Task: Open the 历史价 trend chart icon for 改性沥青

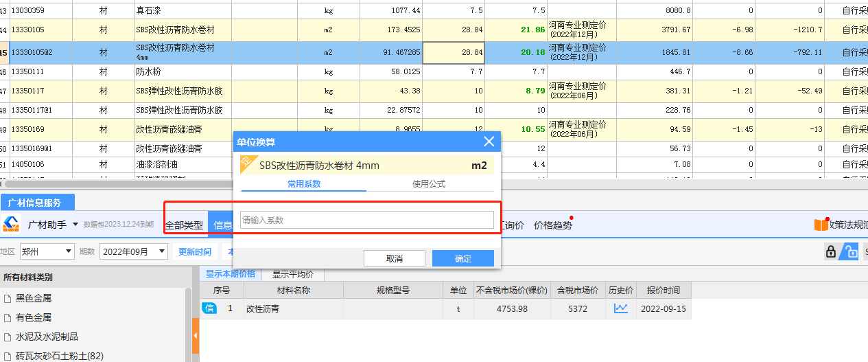Action: [621, 308]
